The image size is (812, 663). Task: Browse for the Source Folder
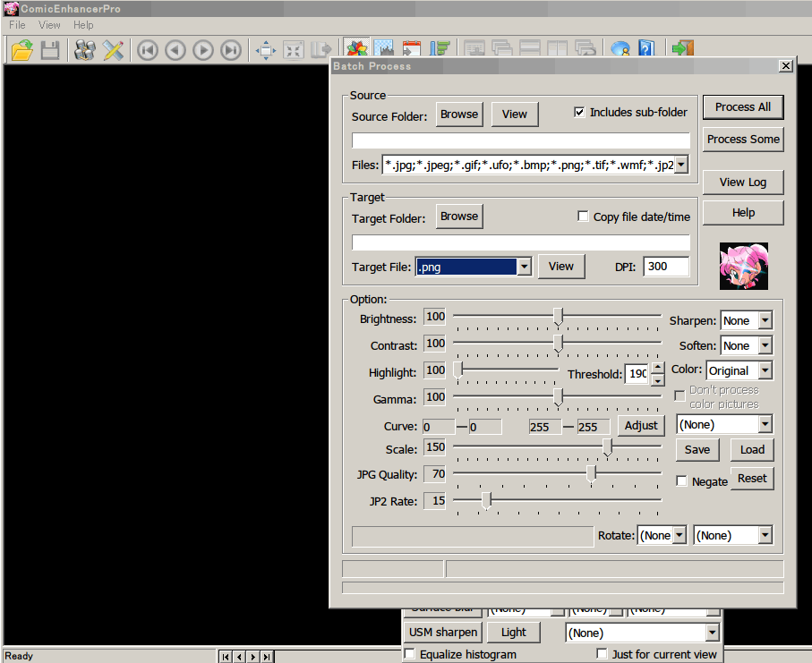459,114
